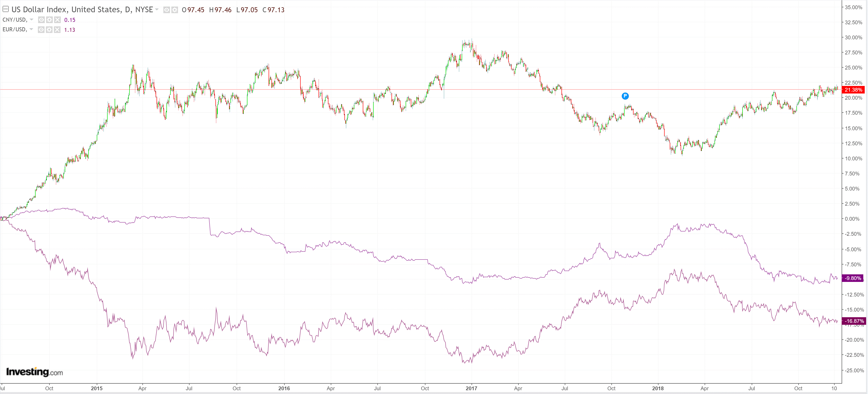Toggle EUR/USD visibility eye icon
868x394 pixels.
pos(41,30)
